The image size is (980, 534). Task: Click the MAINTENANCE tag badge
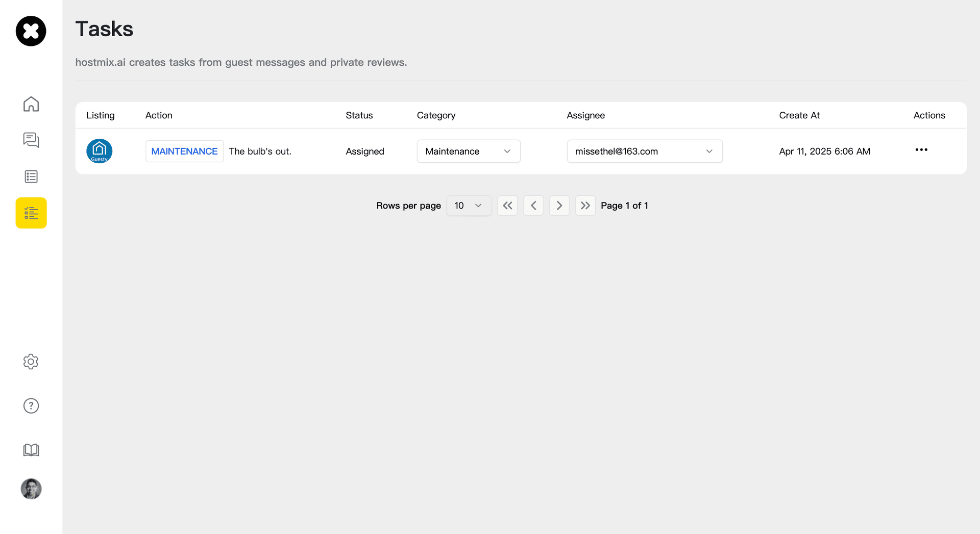(x=184, y=151)
